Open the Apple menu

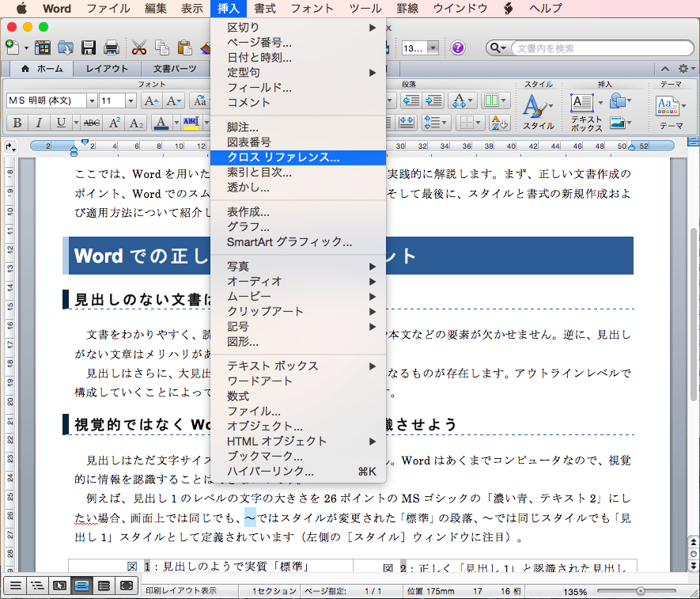point(21,9)
